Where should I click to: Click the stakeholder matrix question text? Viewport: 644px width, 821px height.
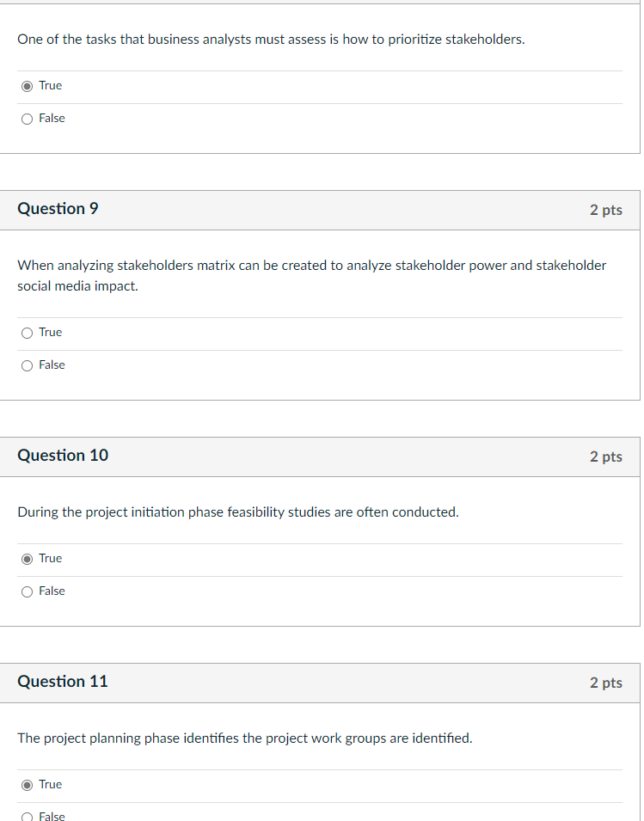(312, 275)
